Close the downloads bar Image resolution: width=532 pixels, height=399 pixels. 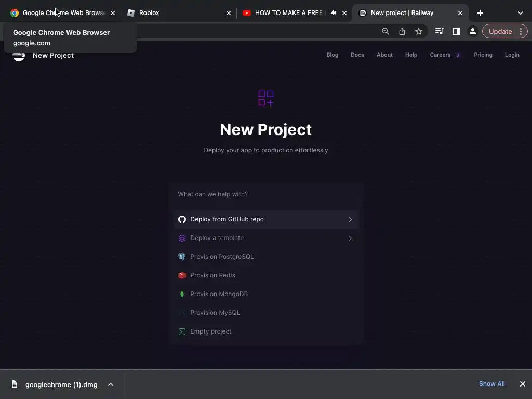pyautogui.click(x=523, y=384)
